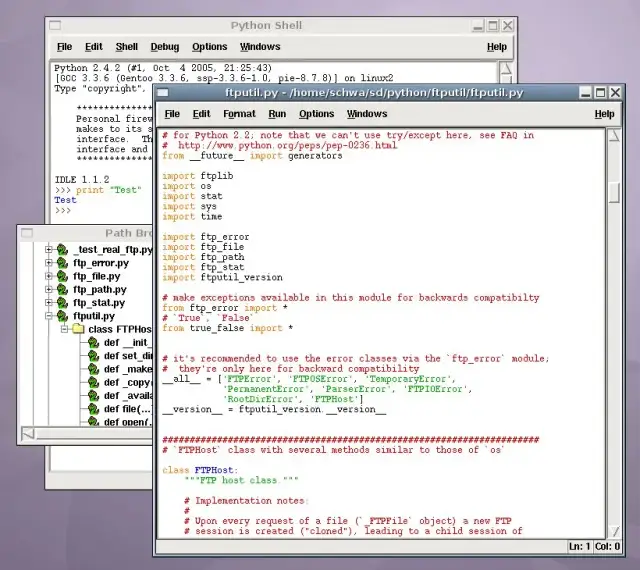Open the Format menu in the editor

pyautogui.click(x=239, y=114)
